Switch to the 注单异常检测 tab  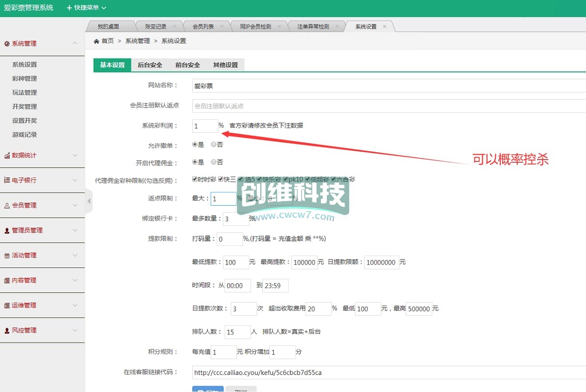[314, 27]
